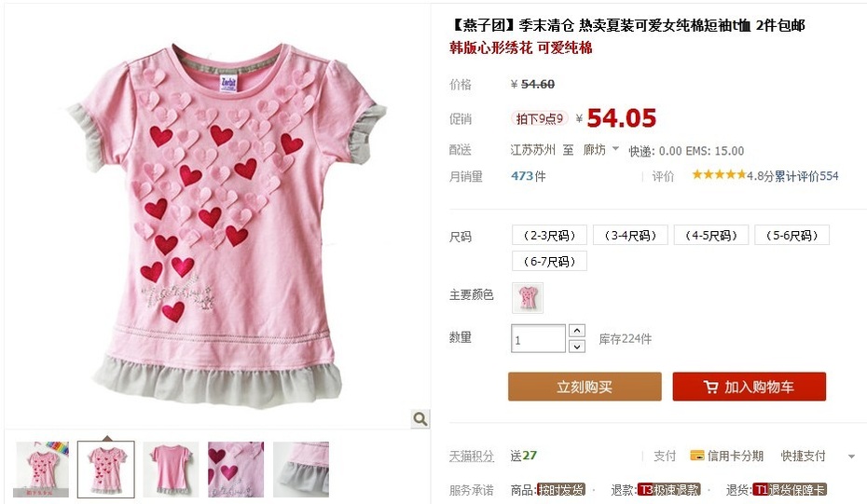
Task: Click the T3 极速退款 service badge
Action: tap(669, 490)
